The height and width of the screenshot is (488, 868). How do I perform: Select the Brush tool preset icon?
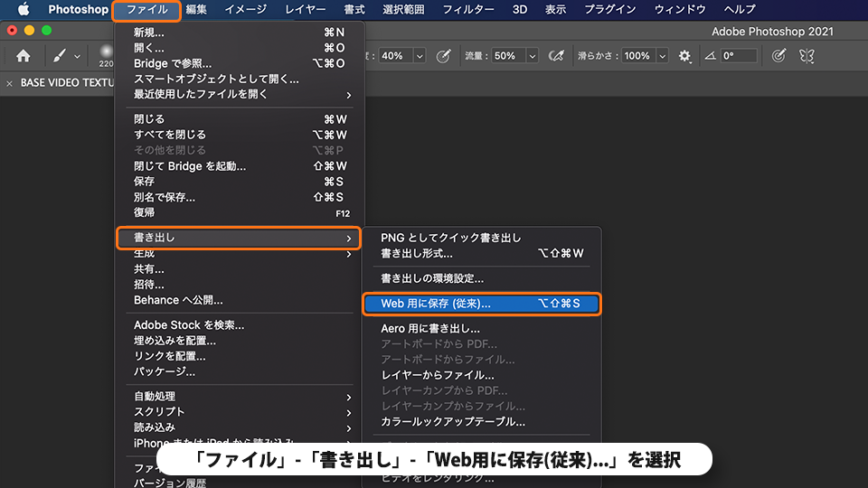tap(60, 56)
